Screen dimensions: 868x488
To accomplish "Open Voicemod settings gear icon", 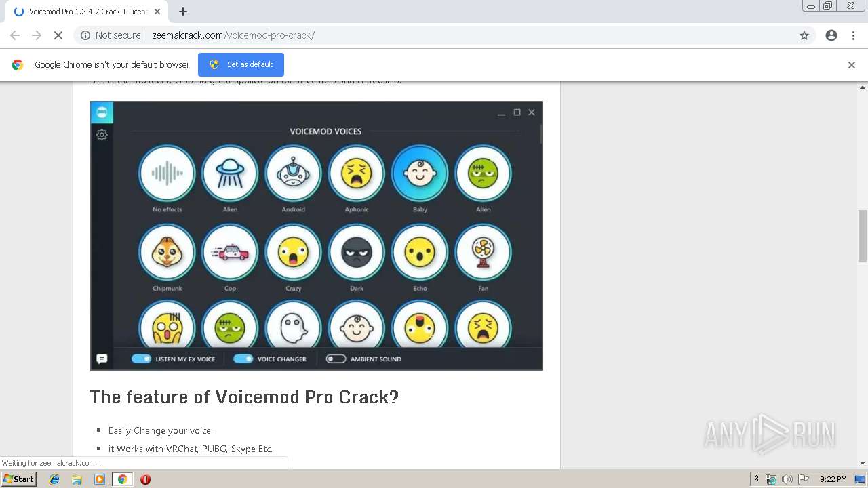I will (102, 135).
